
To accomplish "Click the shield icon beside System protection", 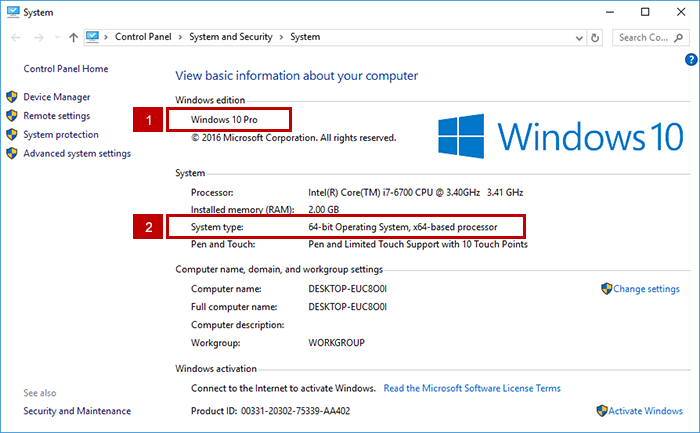I will tap(12, 134).
